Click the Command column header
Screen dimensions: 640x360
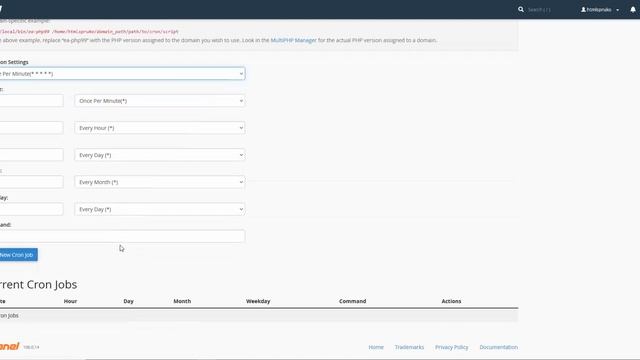tap(353, 301)
